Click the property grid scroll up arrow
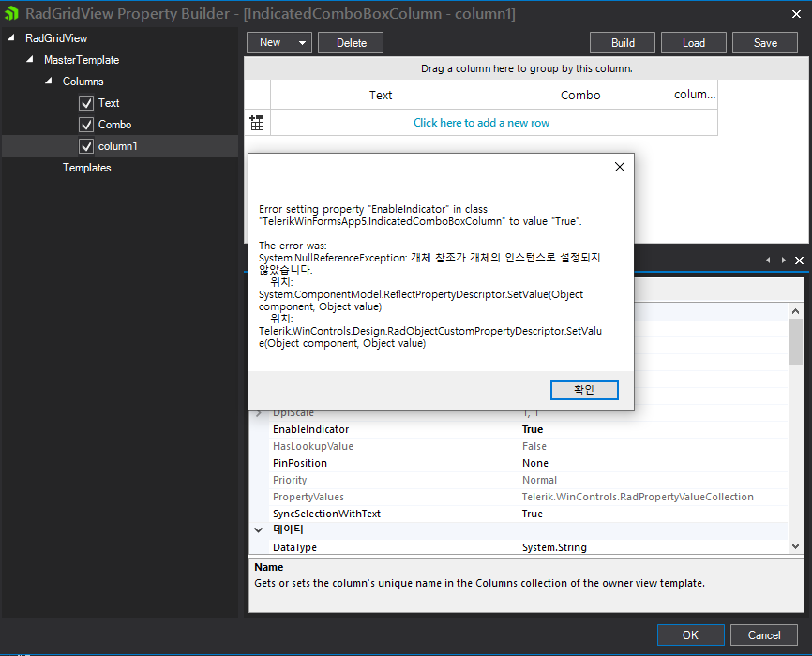The height and width of the screenshot is (656, 812). pyautogui.click(x=795, y=311)
